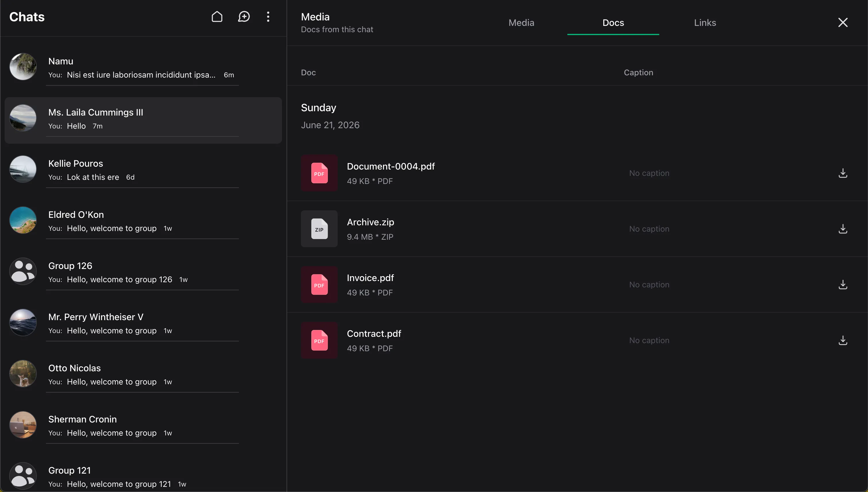Download Invoice.pdf

coord(843,285)
